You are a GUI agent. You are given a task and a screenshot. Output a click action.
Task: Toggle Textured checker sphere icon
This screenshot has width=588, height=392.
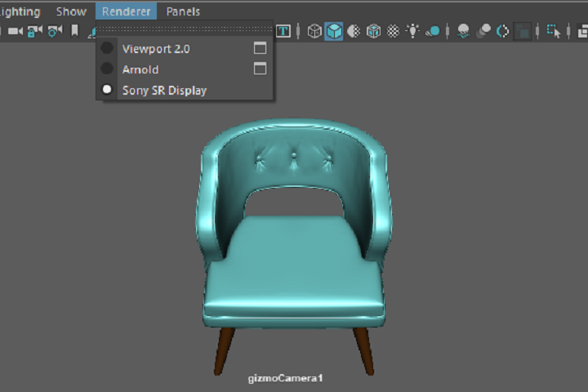393,31
